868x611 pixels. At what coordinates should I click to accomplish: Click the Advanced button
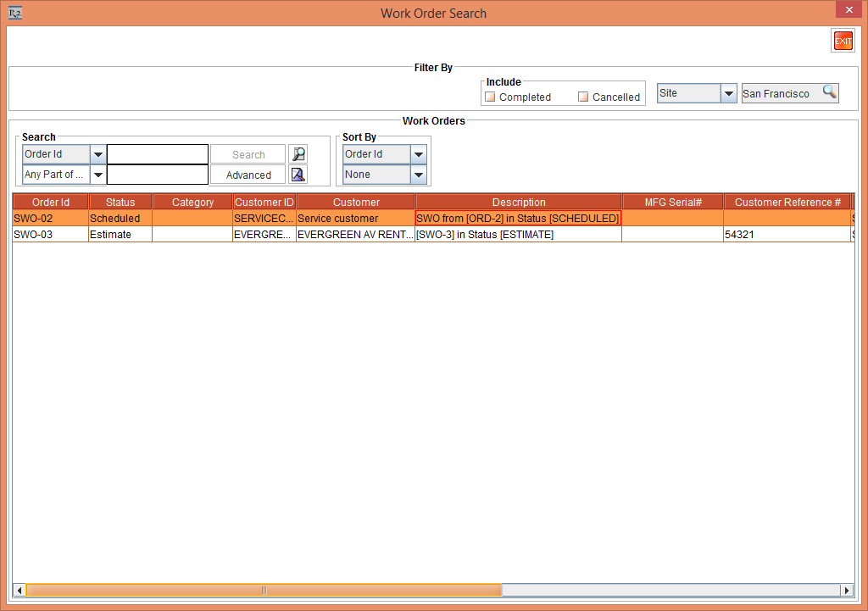pyautogui.click(x=248, y=174)
